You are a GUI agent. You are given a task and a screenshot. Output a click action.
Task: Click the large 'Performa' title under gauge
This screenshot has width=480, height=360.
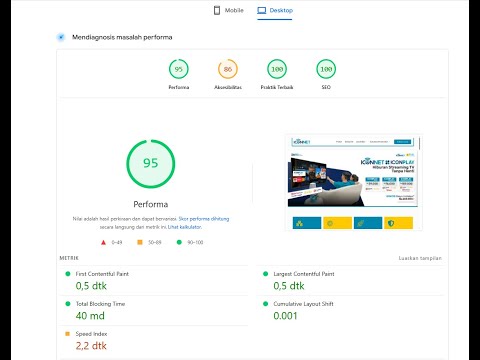(x=151, y=204)
